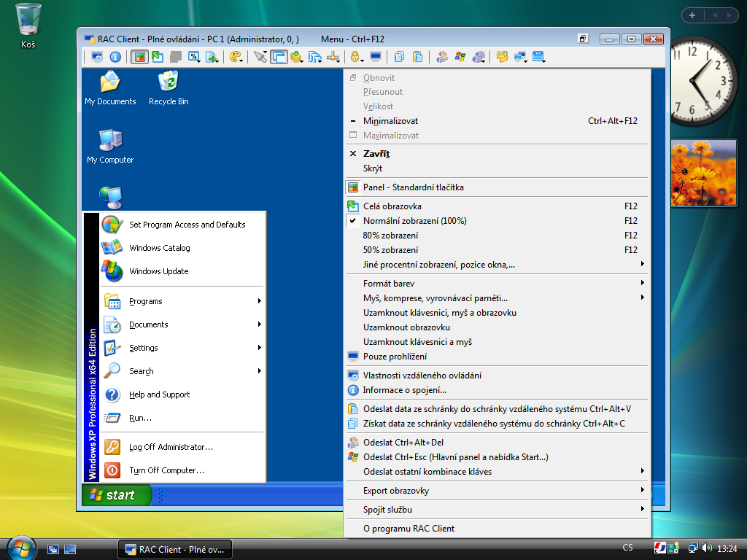The image size is (747, 560).
Task: Click export screen toolbar icon with green arrow
Action: (212, 57)
